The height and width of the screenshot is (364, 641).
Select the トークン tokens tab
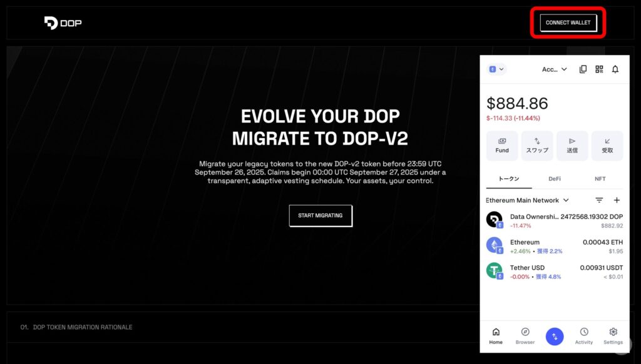point(509,179)
